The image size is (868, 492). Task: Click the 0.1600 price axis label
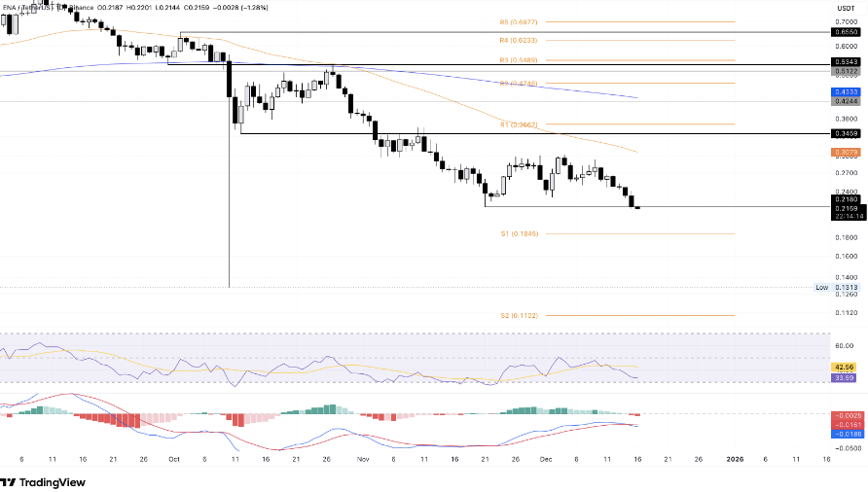click(847, 257)
